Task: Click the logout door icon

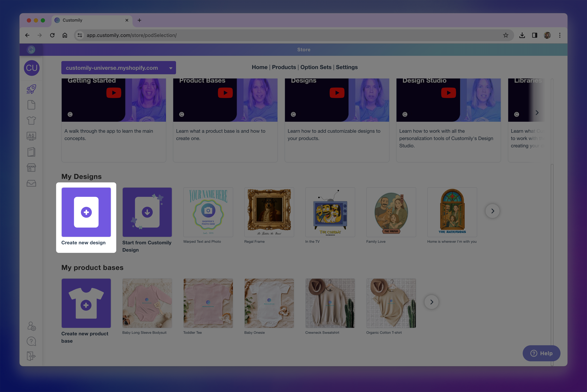Action: coord(31,356)
